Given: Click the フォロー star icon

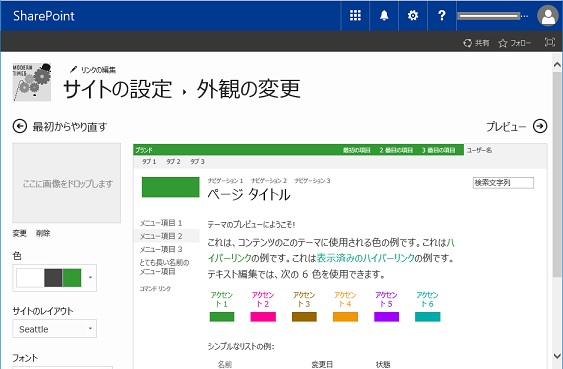Looking at the screenshot, I should 502,43.
